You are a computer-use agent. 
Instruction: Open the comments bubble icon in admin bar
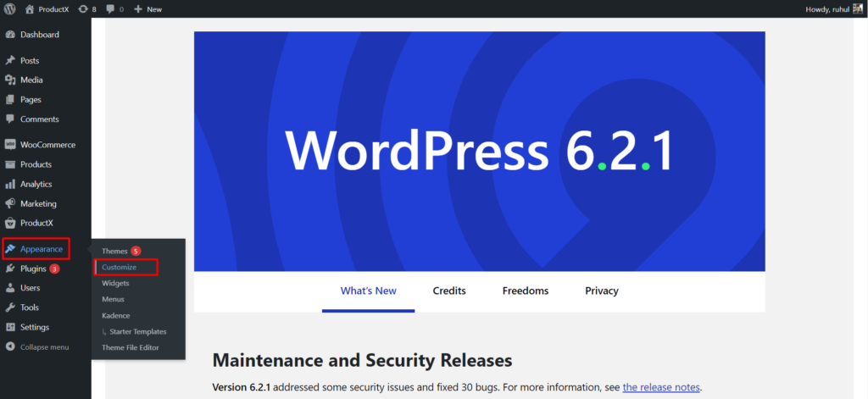tap(111, 8)
